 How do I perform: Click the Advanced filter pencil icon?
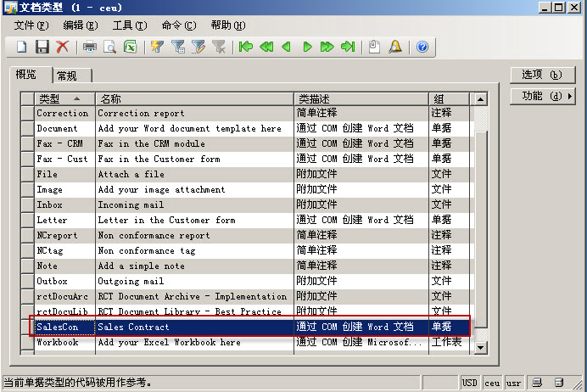click(x=198, y=47)
